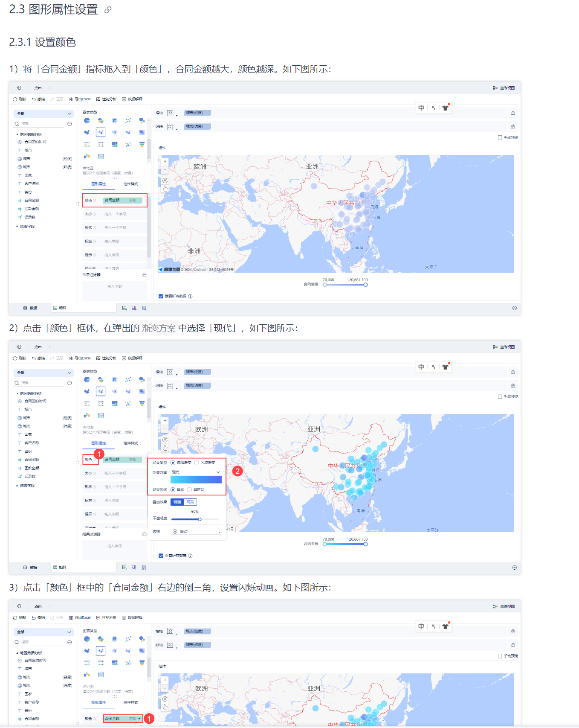Open 血缘视图 in the first screenshot
The image size is (579, 728).
[504, 88]
